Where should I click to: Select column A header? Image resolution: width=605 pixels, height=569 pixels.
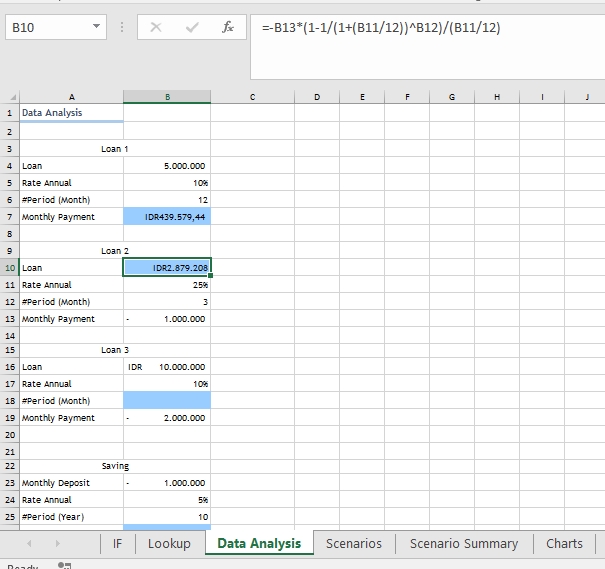[x=71, y=97]
